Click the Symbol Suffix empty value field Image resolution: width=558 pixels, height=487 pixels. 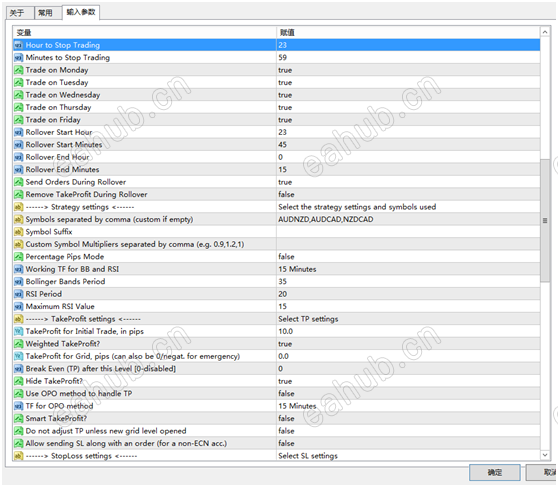click(x=408, y=232)
